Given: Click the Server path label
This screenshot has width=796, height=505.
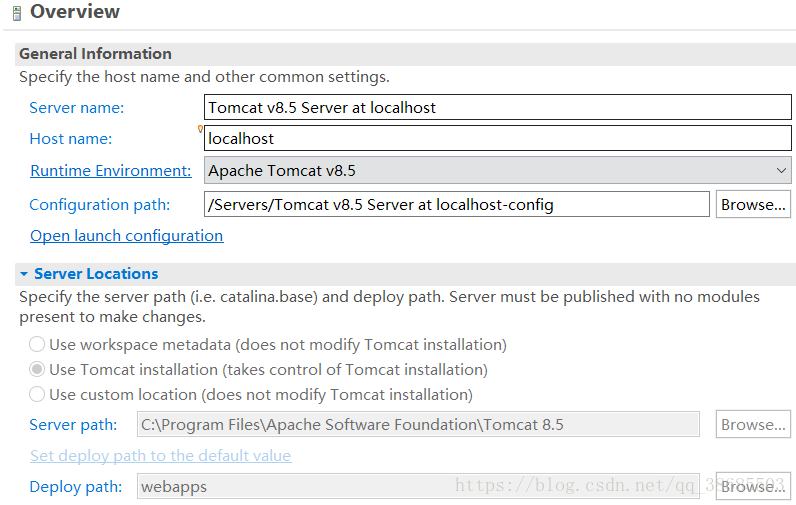Looking at the screenshot, I should (x=73, y=425).
